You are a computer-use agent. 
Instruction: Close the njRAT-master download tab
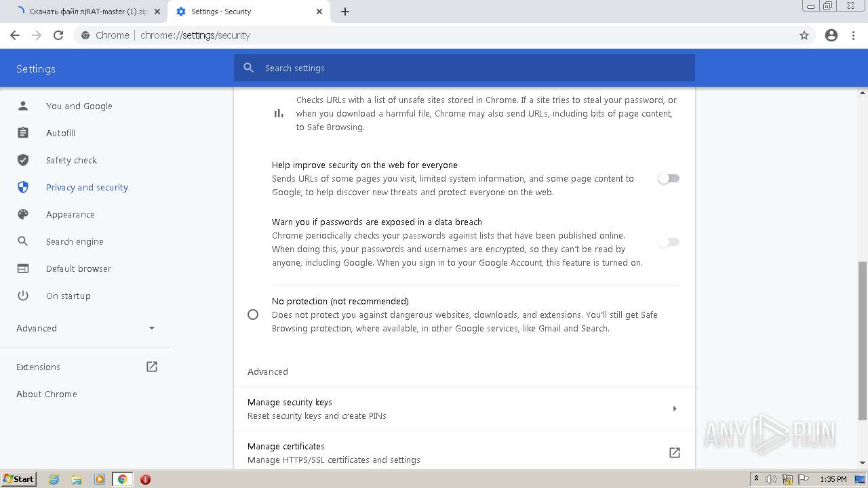click(x=157, y=12)
